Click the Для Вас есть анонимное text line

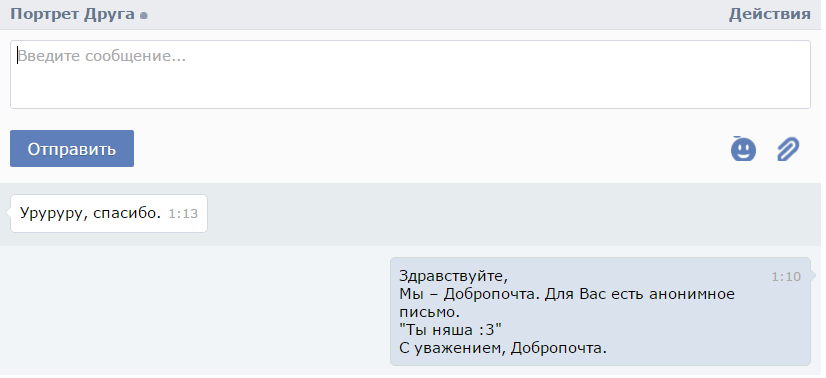[640, 293]
